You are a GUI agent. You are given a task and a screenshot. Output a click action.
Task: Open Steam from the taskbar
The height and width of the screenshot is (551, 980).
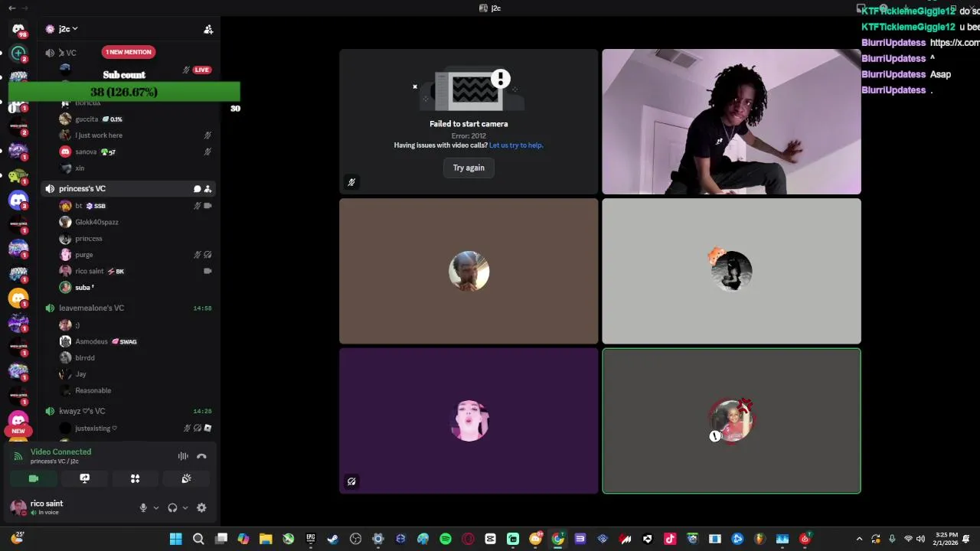333,539
